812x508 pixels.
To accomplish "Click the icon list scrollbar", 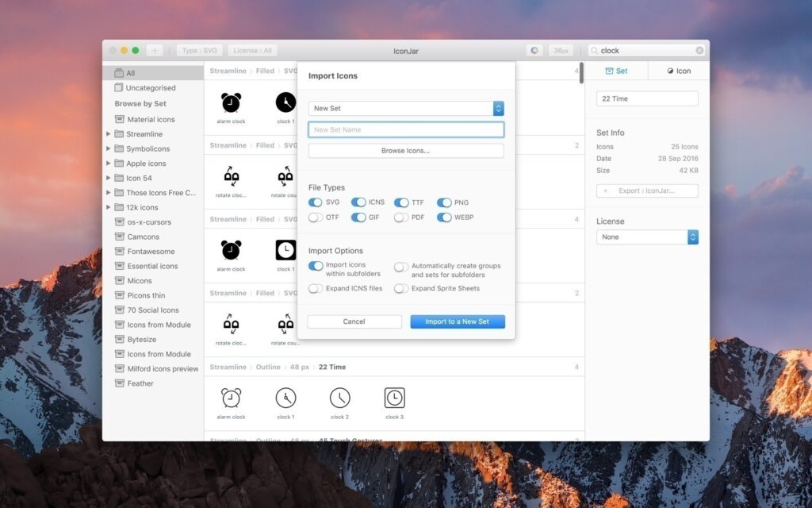I will click(x=581, y=72).
